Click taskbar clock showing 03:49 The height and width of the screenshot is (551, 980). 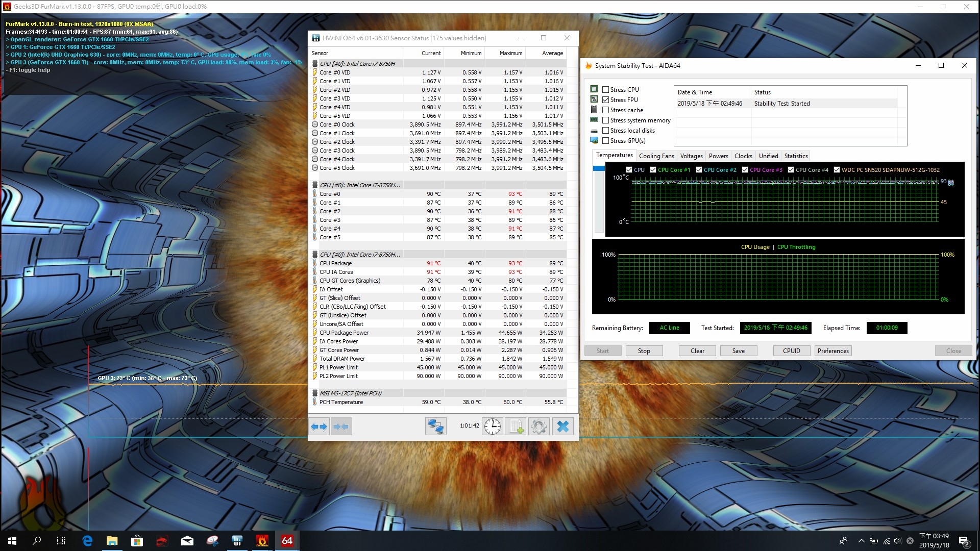[934, 541]
